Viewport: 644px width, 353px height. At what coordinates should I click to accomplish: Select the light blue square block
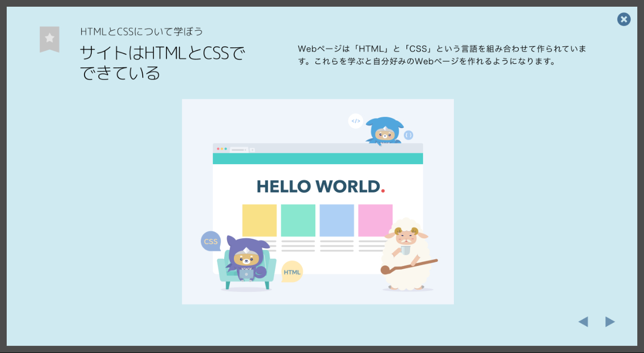(336, 220)
